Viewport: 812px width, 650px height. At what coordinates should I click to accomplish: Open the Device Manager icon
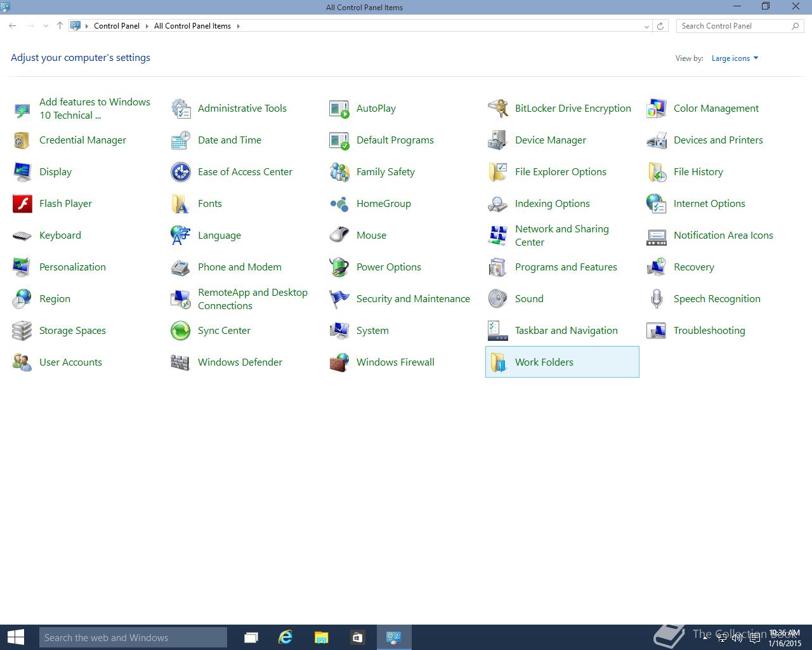click(498, 140)
